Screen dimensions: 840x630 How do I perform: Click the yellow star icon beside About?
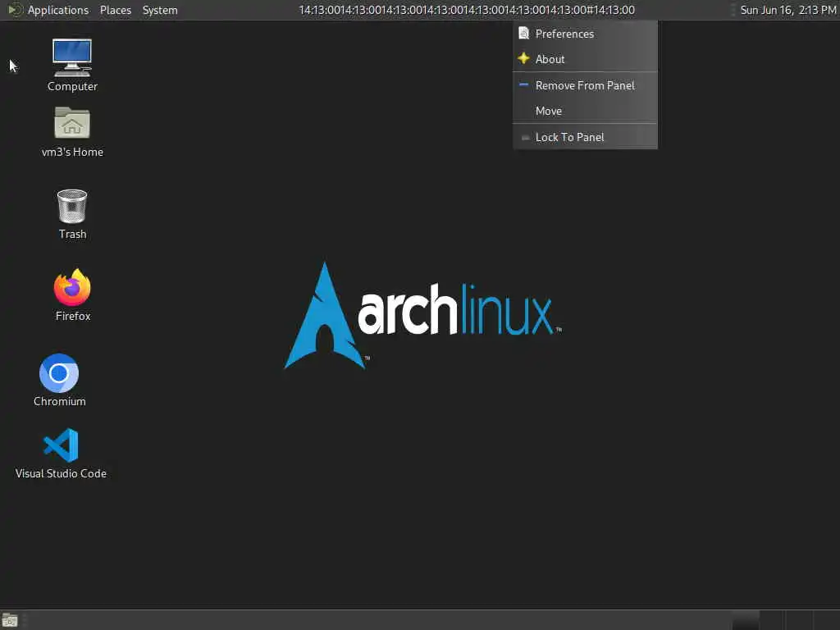524,58
